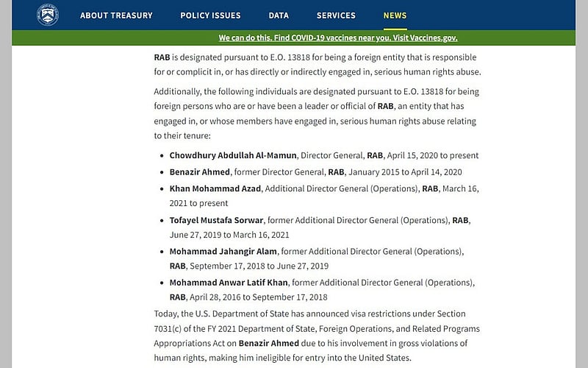588x368 pixels.
Task: Click the name Chowdhury Abdullah Al-Mamun
Action: click(x=233, y=155)
